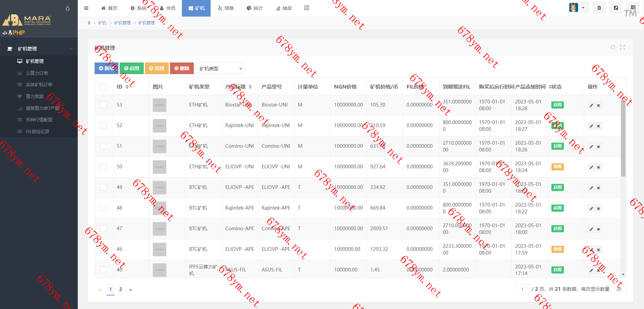Select 云算力订单 in the sidebar
644x309 pixels.
tap(37, 73)
